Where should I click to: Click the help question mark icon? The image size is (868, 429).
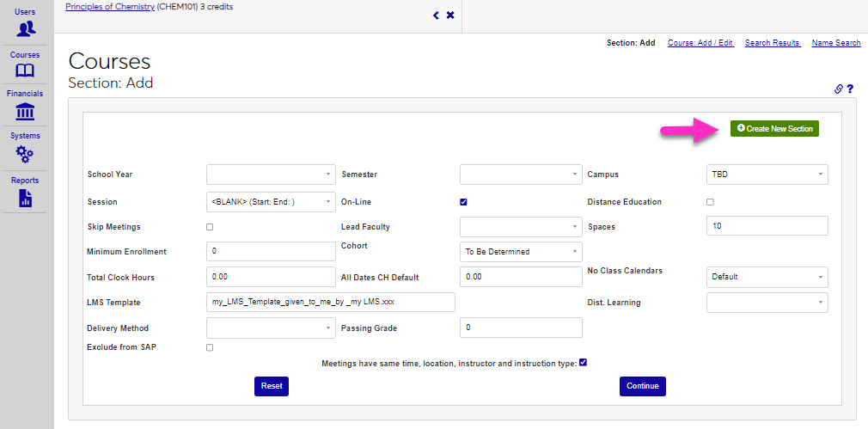(x=850, y=89)
